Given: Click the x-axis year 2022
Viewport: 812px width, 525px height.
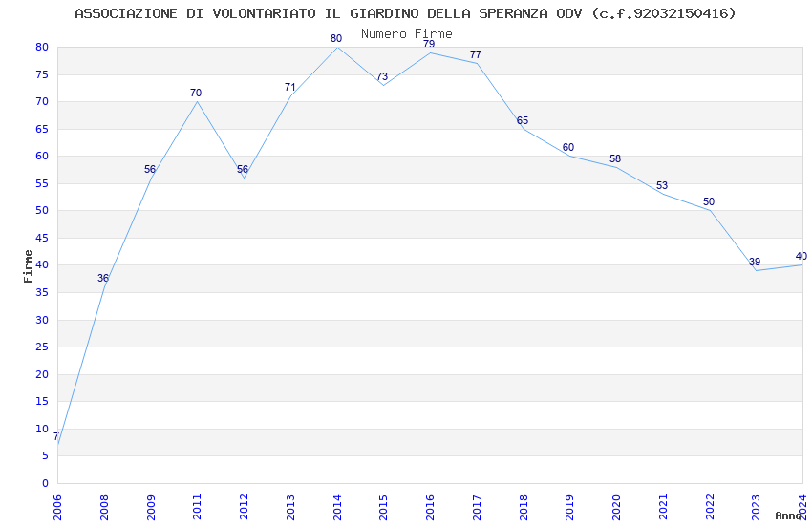Looking at the screenshot, I should pyautogui.click(x=710, y=508).
